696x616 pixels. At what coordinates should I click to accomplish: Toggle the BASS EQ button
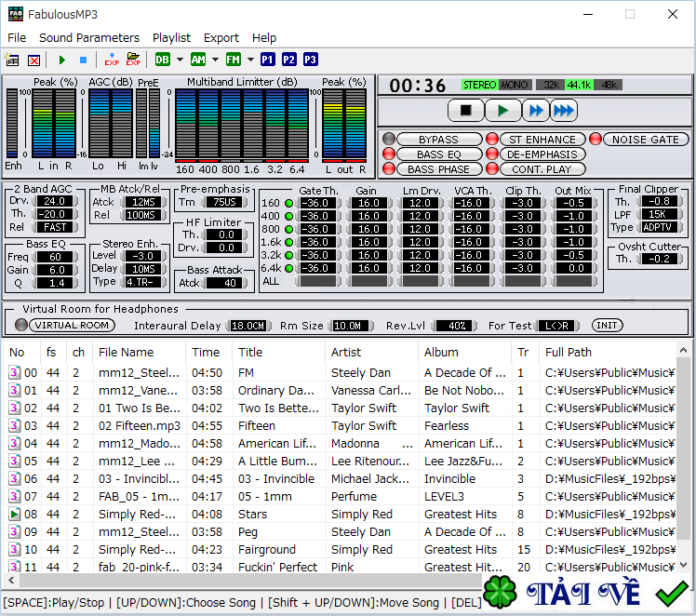(438, 154)
